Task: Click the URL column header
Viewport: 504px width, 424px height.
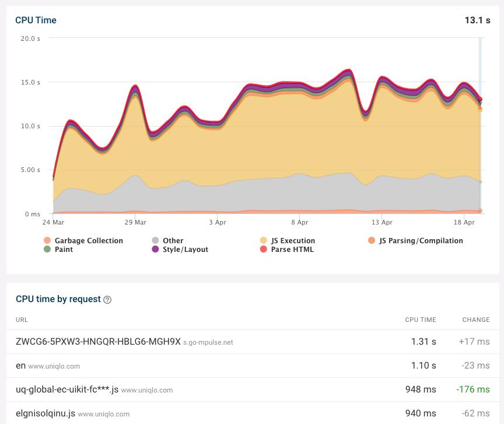Action: pos(22,320)
